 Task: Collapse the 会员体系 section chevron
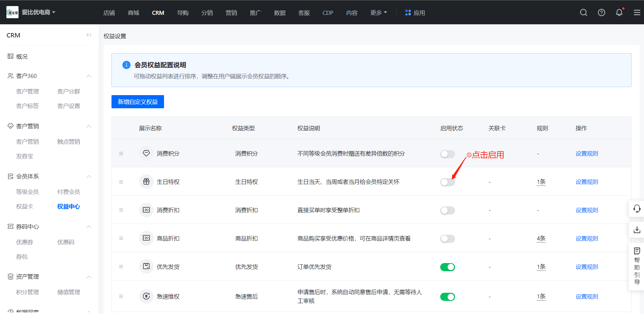point(89,176)
